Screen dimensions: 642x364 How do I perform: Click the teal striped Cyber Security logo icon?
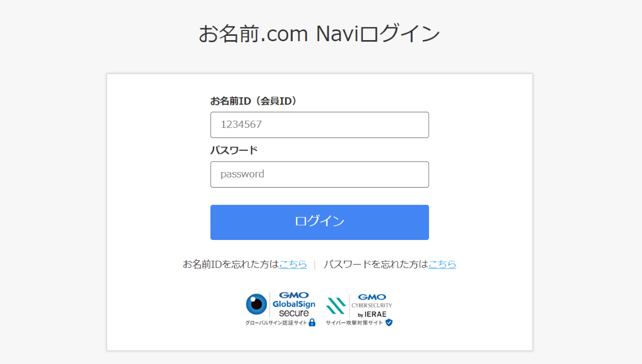pyautogui.click(x=336, y=305)
